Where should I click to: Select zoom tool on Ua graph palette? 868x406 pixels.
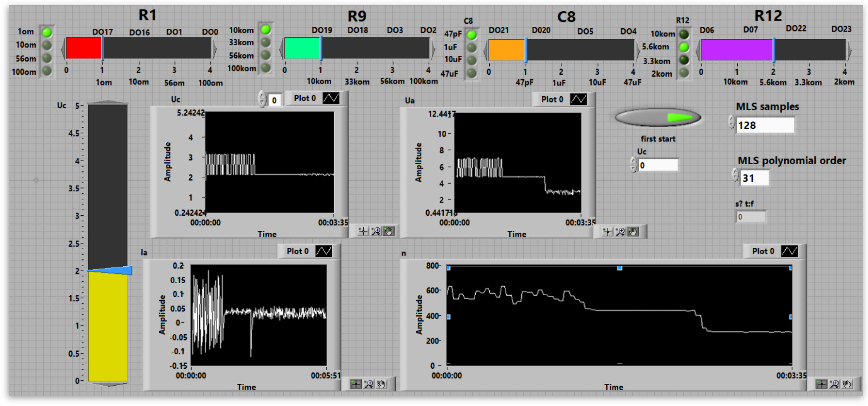click(620, 231)
